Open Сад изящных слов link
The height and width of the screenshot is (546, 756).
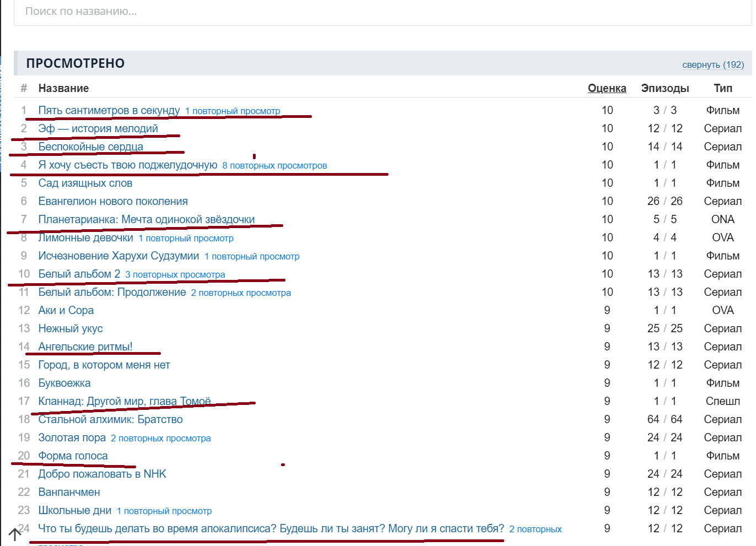pos(85,183)
